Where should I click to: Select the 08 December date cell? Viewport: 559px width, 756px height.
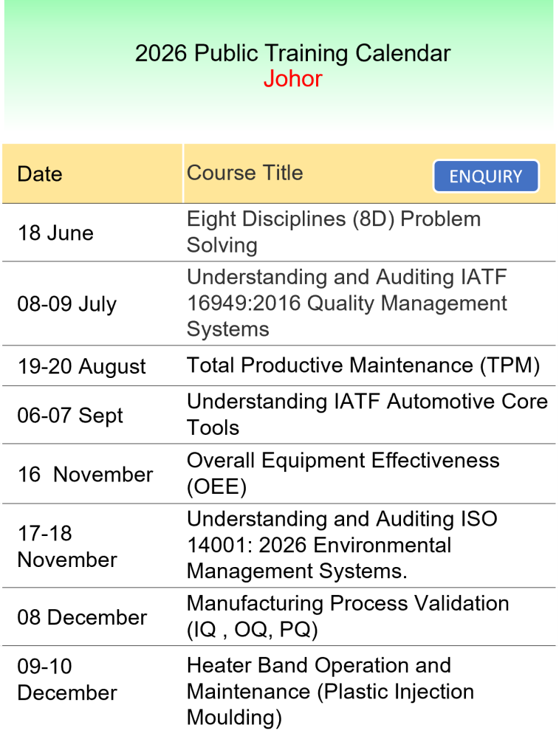(82, 617)
